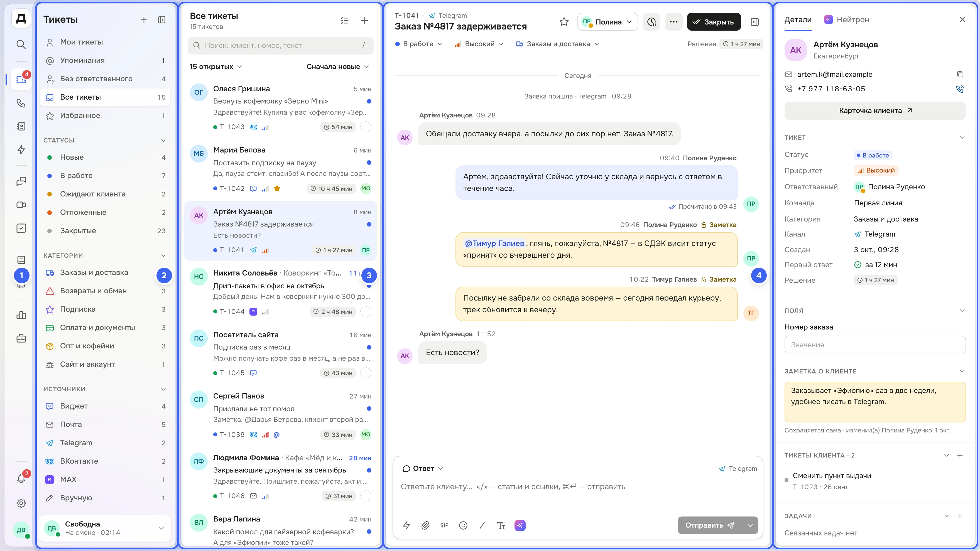This screenshot has width=980, height=551.
Task: Copy the email artem.k@mail.example
Action: pyautogui.click(x=960, y=75)
